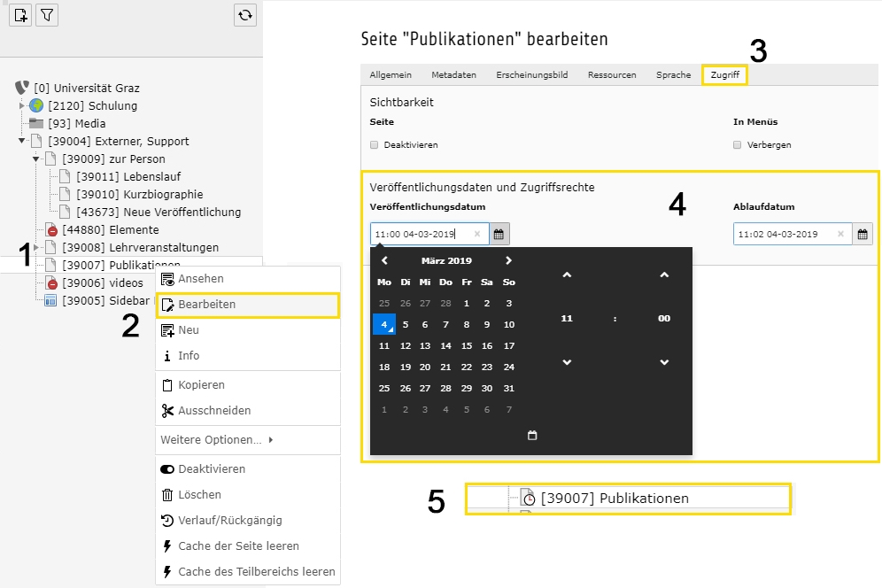The width and height of the screenshot is (882, 588).
Task: Increase the hour with the up arrow
Action: 567,275
